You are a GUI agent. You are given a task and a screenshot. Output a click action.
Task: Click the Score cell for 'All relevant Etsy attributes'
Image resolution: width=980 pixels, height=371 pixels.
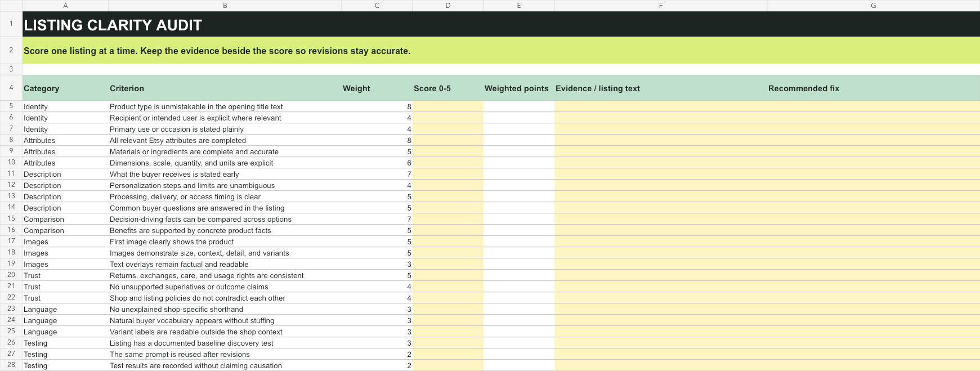[x=448, y=140]
